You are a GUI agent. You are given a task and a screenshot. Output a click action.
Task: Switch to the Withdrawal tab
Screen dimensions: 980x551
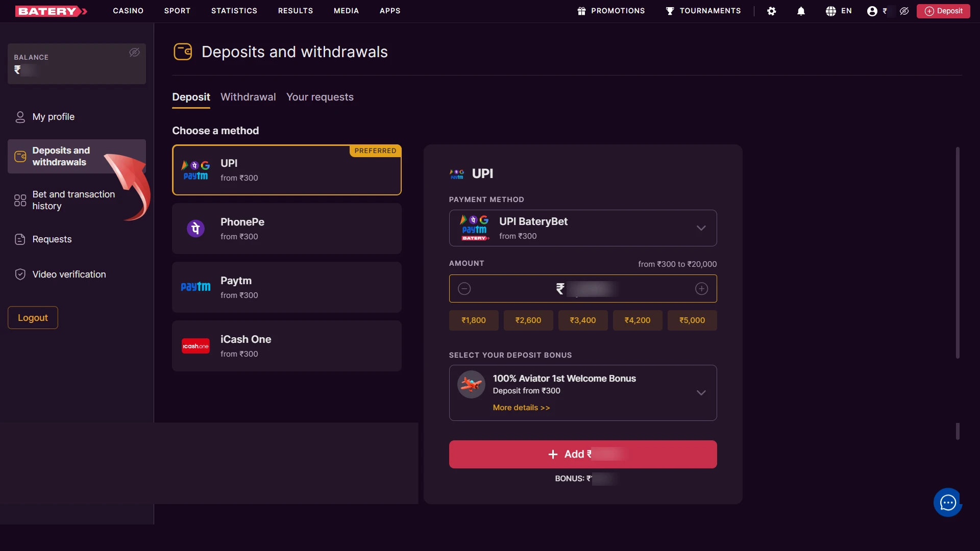(x=248, y=97)
